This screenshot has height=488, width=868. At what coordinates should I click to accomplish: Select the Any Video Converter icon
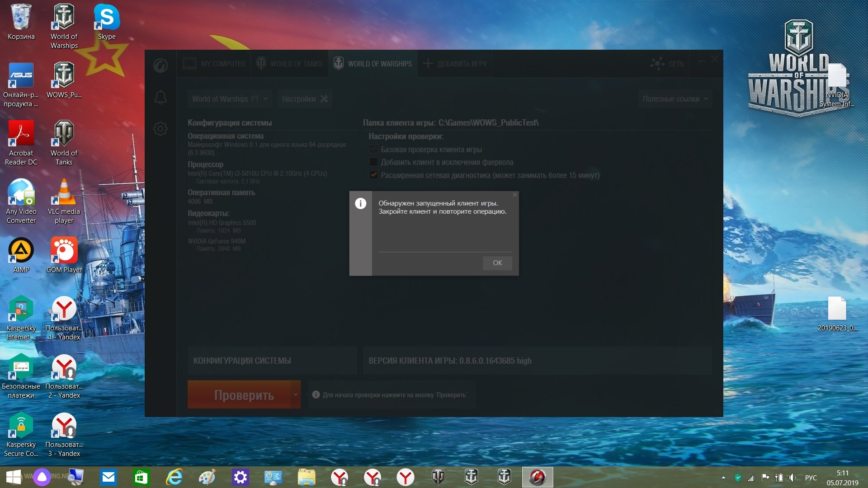tap(21, 202)
